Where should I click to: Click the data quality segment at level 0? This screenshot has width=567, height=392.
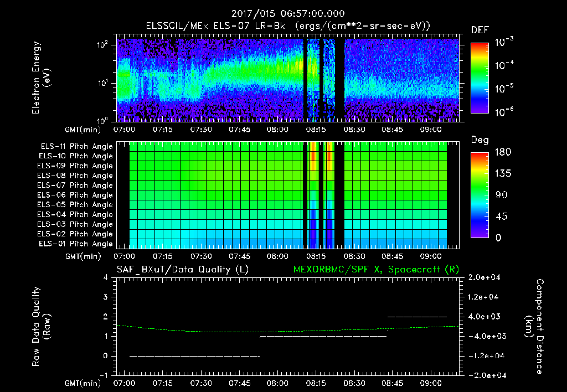click(x=194, y=356)
